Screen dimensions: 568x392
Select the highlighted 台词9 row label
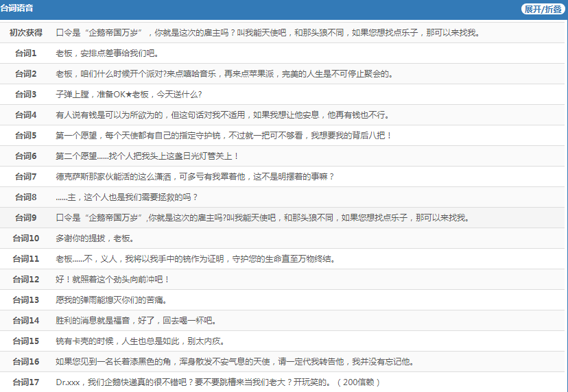25,218
